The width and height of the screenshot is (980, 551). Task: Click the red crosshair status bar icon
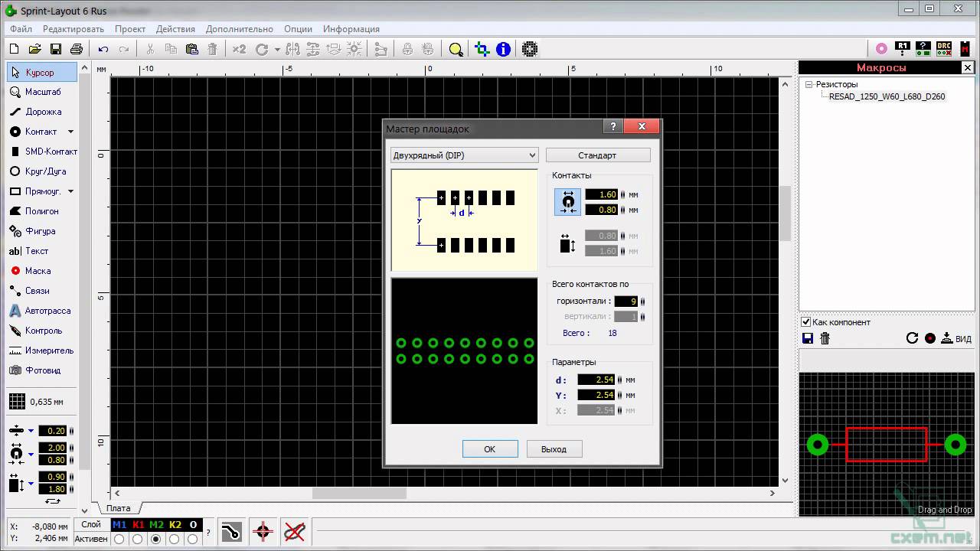click(x=263, y=530)
